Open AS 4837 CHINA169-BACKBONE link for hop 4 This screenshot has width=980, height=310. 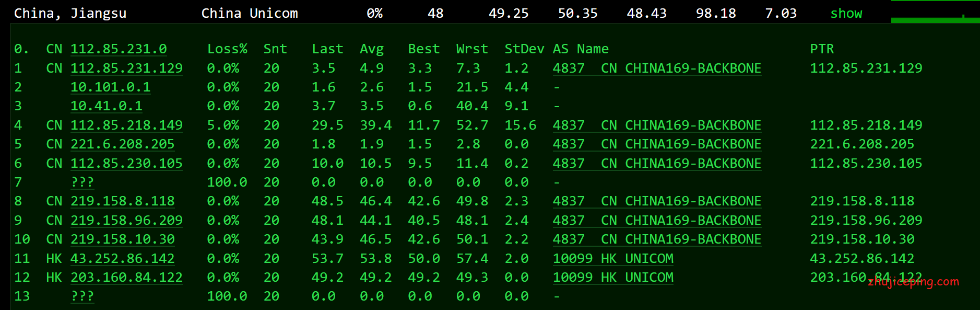coord(657,125)
